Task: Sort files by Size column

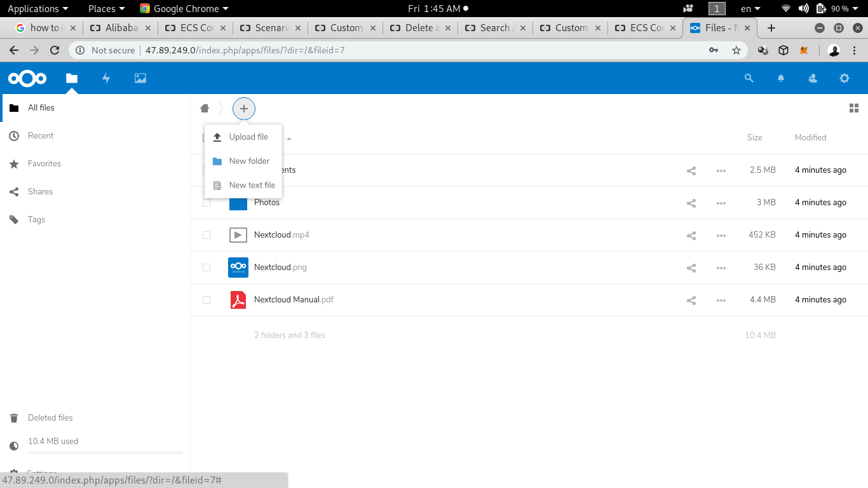Action: 755,137
